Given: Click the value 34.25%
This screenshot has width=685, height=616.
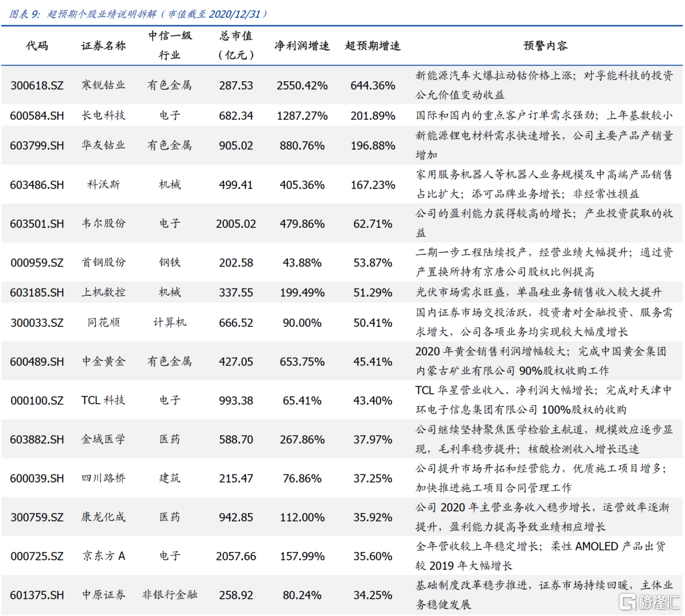Looking at the screenshot, I should (373, 595).
